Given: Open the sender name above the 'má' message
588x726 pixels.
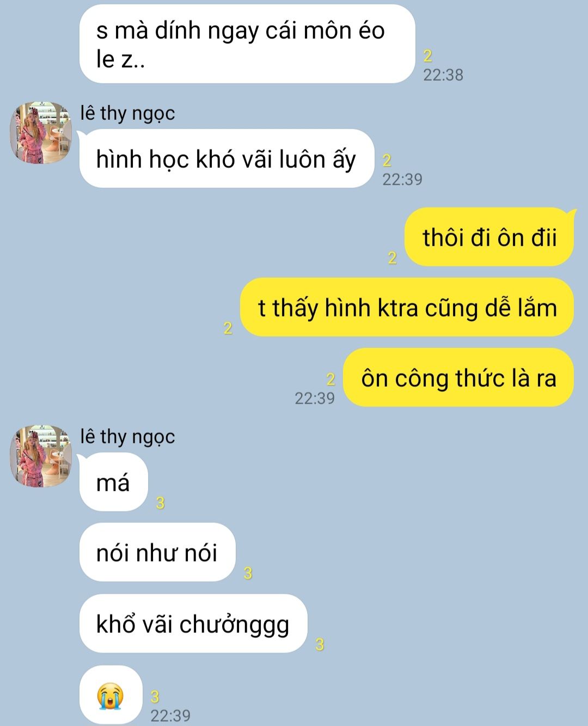Looking at the screenshot, I should click(x=127, y=436).
